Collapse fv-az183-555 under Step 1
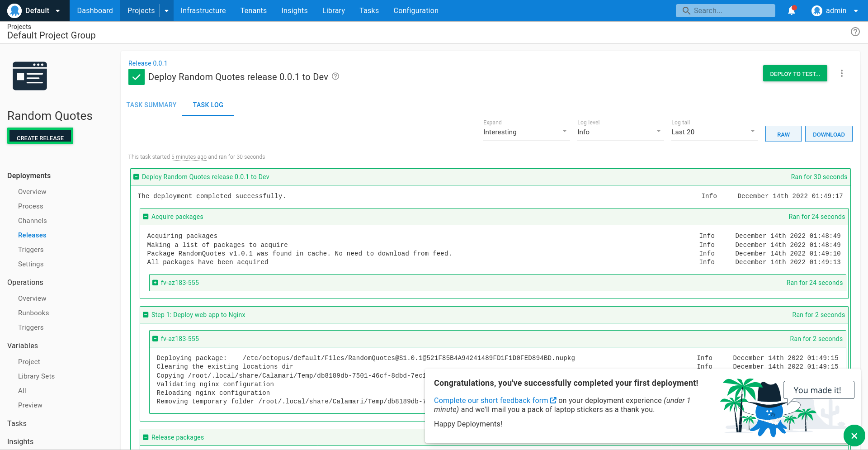Viewport: 868px width, 450px height. pyautogui.click(x=155, y=339)
